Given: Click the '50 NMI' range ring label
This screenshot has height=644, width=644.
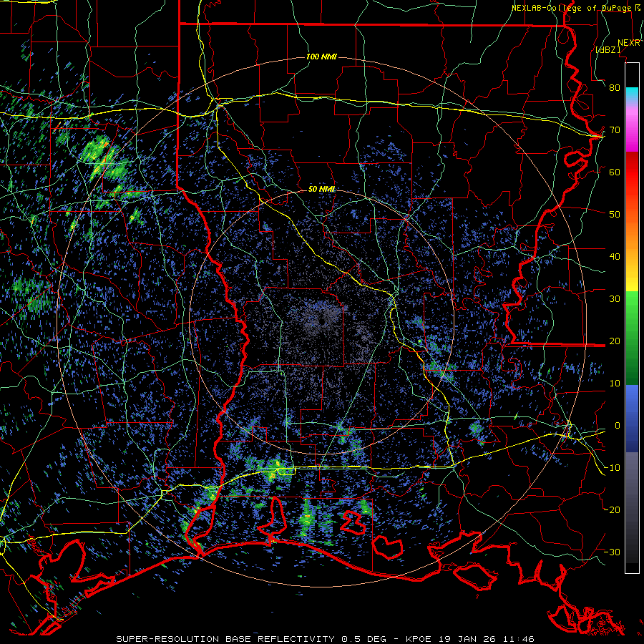Looking at the screenshot, I should tap(321, 189).
